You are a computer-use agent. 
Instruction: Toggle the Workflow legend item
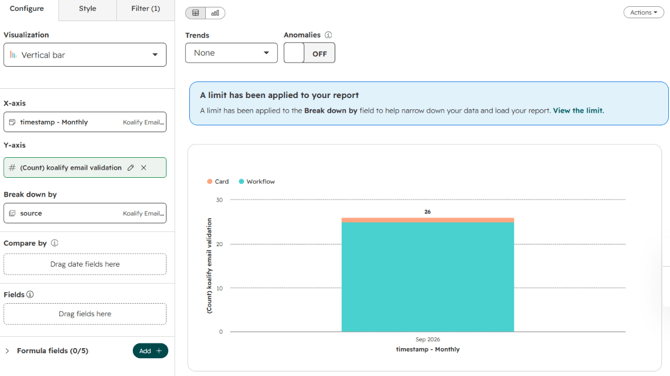[257, 182]
